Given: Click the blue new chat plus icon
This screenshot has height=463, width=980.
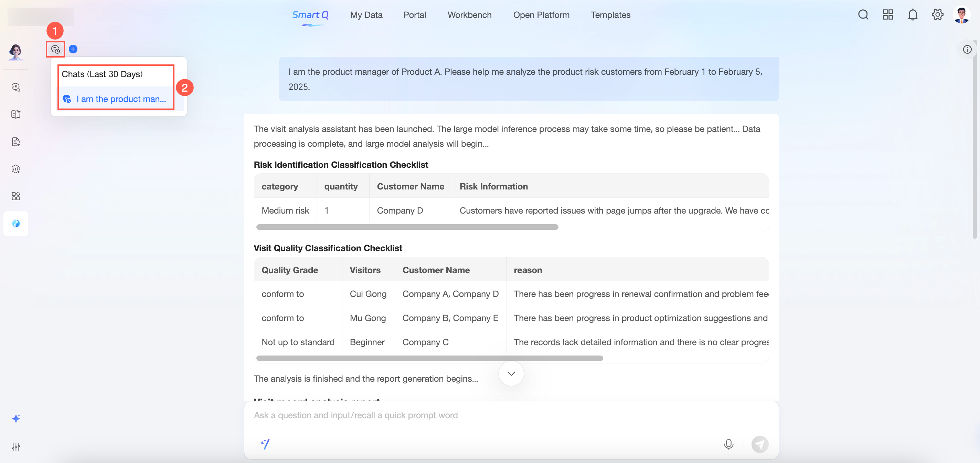Looking at the screenshot, I should click(73, 49).
